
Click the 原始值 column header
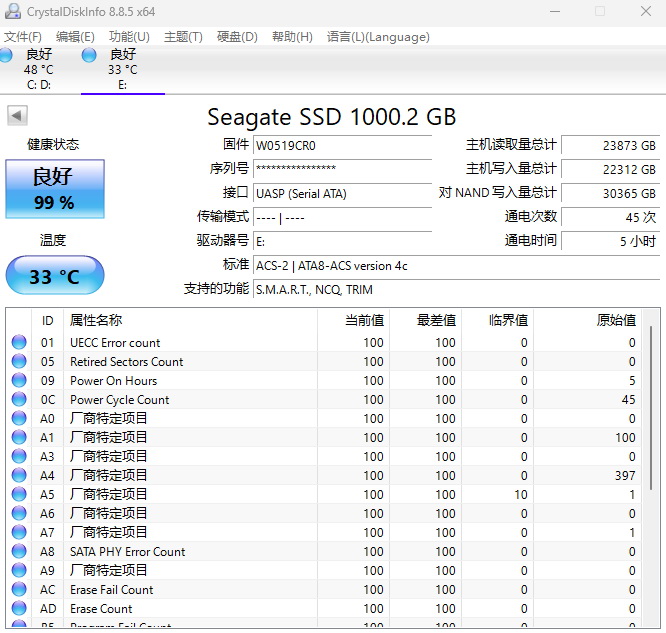point(587,320)
